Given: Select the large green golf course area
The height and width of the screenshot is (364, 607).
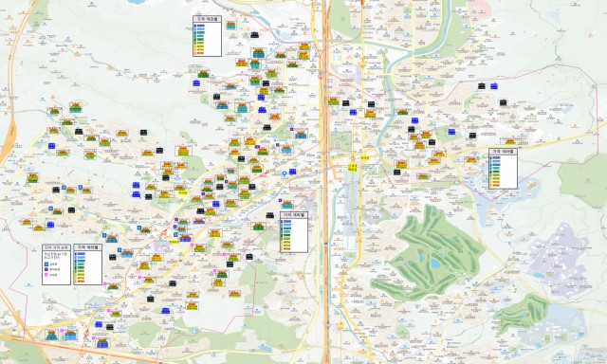Looking at the screenshot, I should pyautogui.click(x=428, y=253).
